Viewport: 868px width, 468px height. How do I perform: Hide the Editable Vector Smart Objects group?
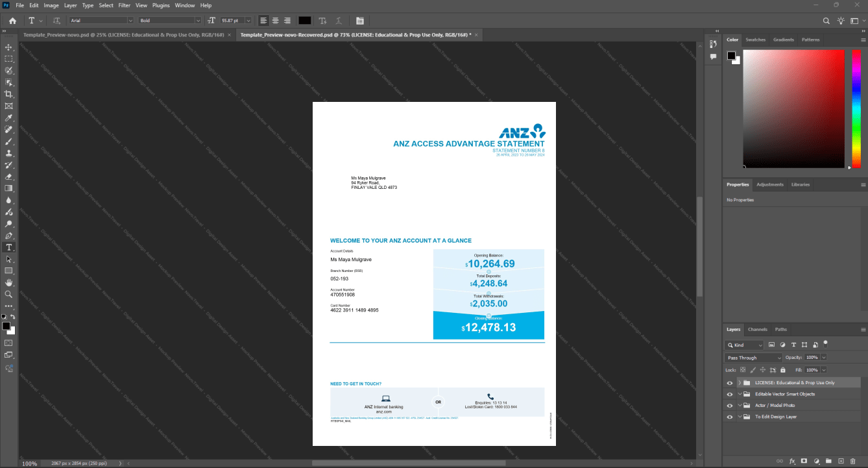click(x=730, y=394)
